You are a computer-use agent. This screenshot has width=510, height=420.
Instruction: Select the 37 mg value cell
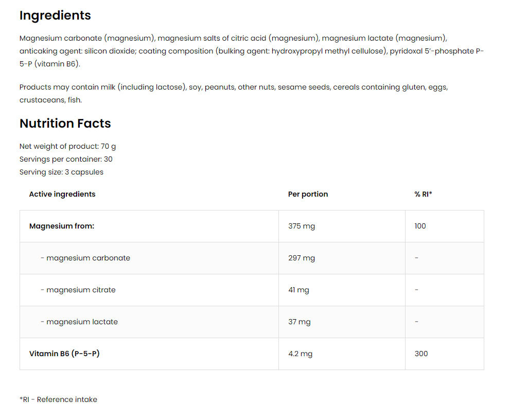[342, 322]
